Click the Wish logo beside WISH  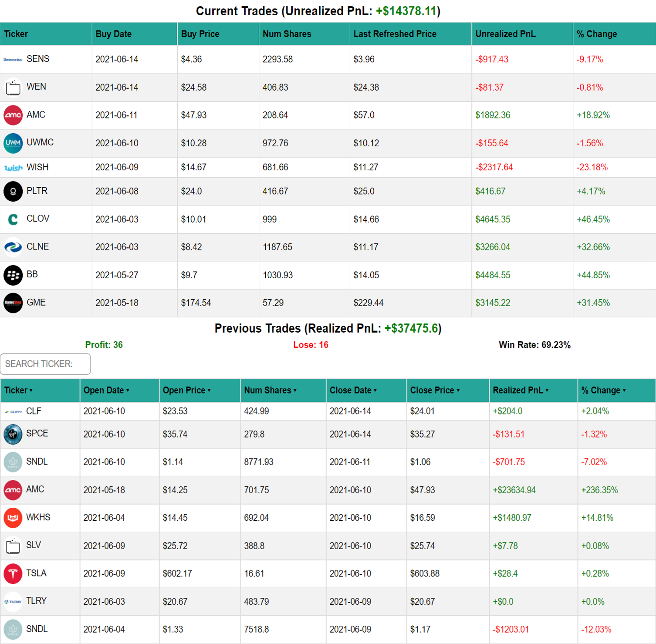pos(13,168)
